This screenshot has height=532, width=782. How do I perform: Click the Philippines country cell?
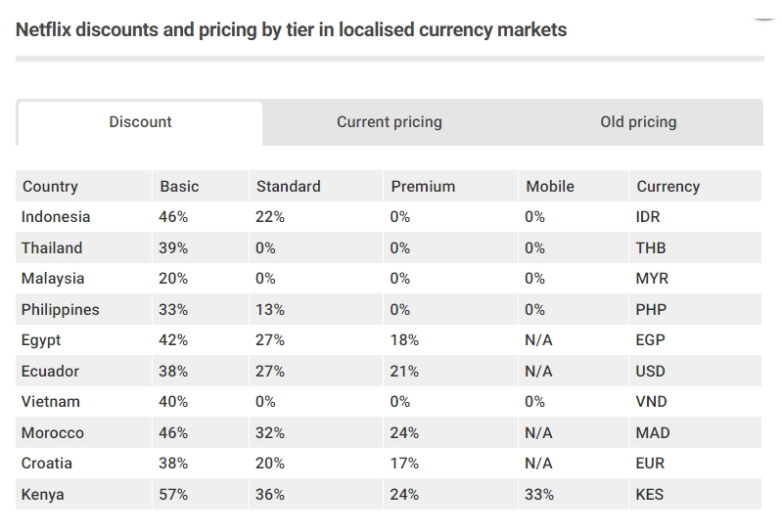tap(61, 310)
